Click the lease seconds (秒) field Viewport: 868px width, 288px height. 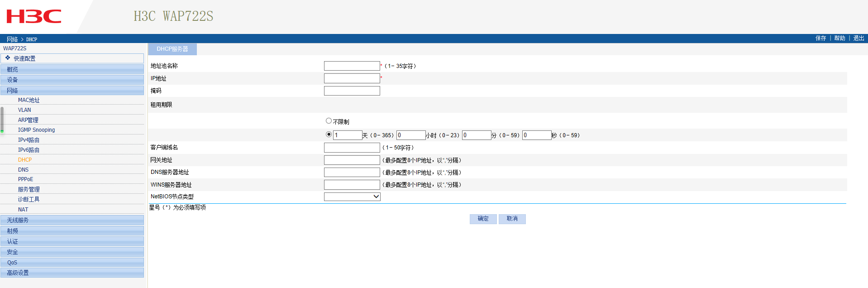537,135
